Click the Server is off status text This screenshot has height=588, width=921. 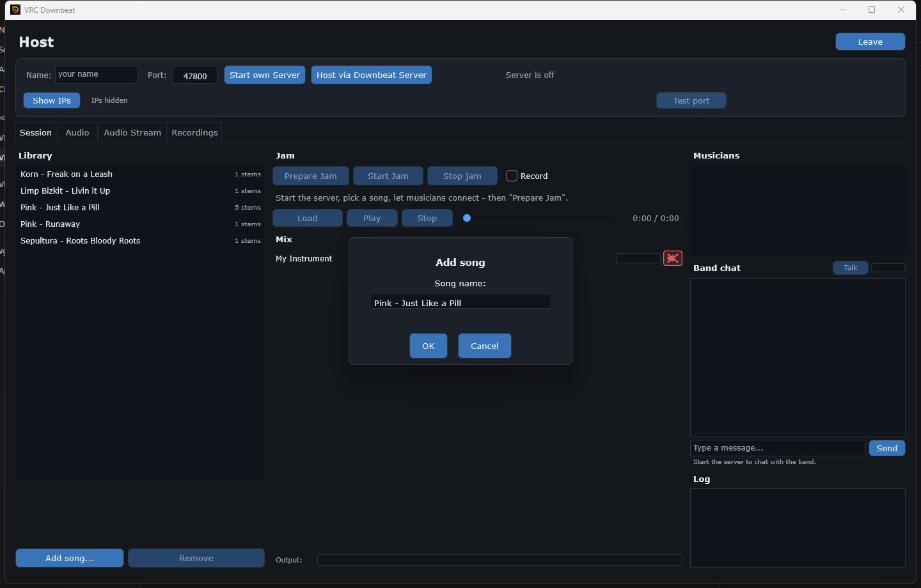click(x=530, y=75)
